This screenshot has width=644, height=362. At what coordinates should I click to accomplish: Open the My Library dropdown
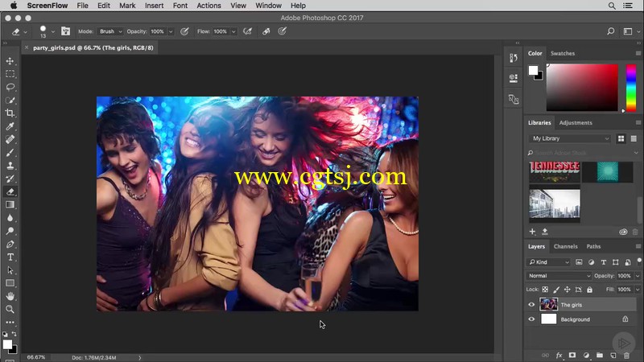click(x=570, y=138)
